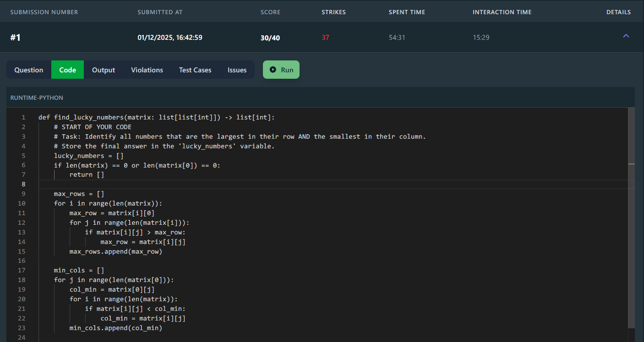Click the 'max_rows = []' code line
Viewport: 644px width, 342px height.
coord(79,194)
